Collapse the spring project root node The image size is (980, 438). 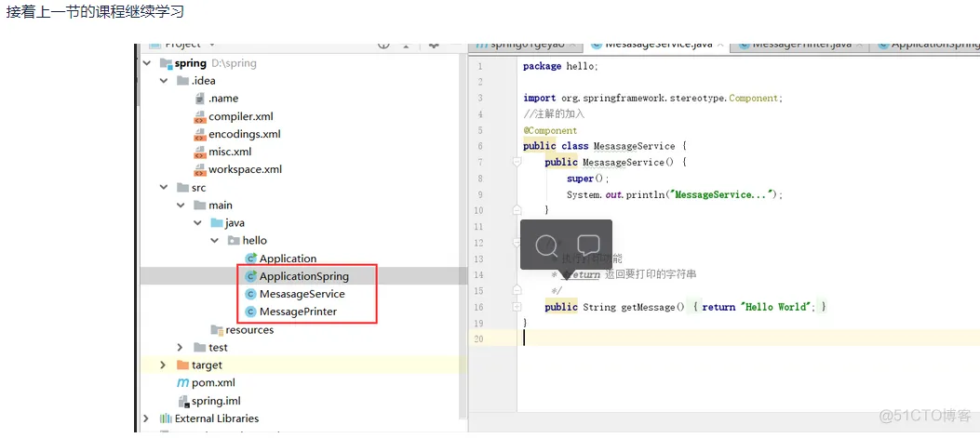(x=146, y=62)
